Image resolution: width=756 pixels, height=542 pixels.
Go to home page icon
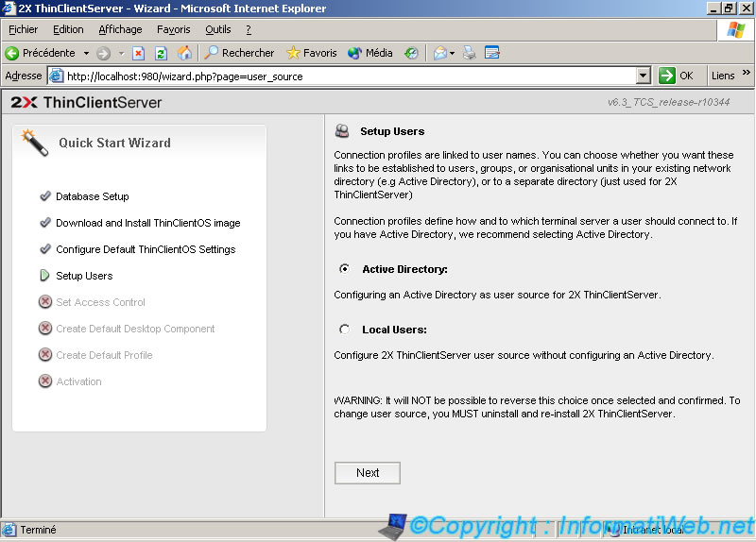pyautogui.click(x=184, y=53)
